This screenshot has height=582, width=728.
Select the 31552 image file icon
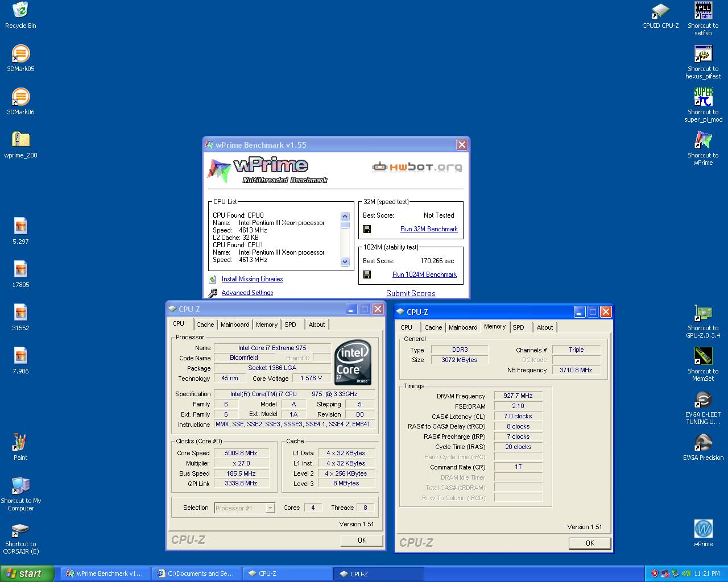(20, 318)
